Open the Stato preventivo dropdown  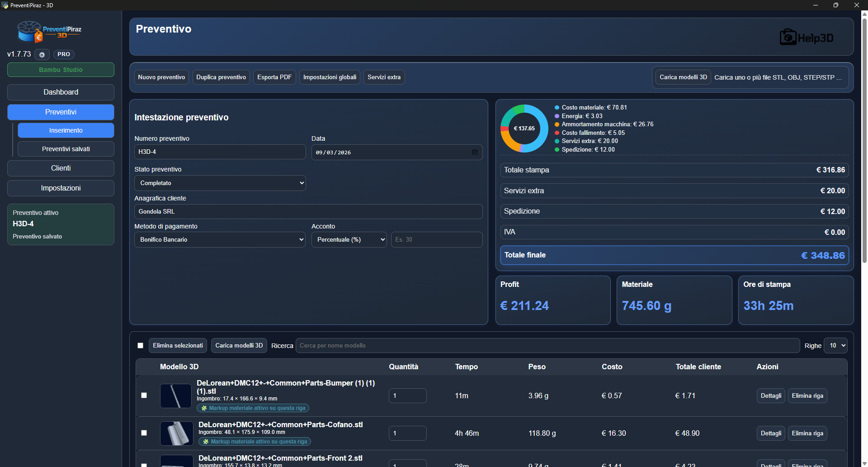click(220, 183)
